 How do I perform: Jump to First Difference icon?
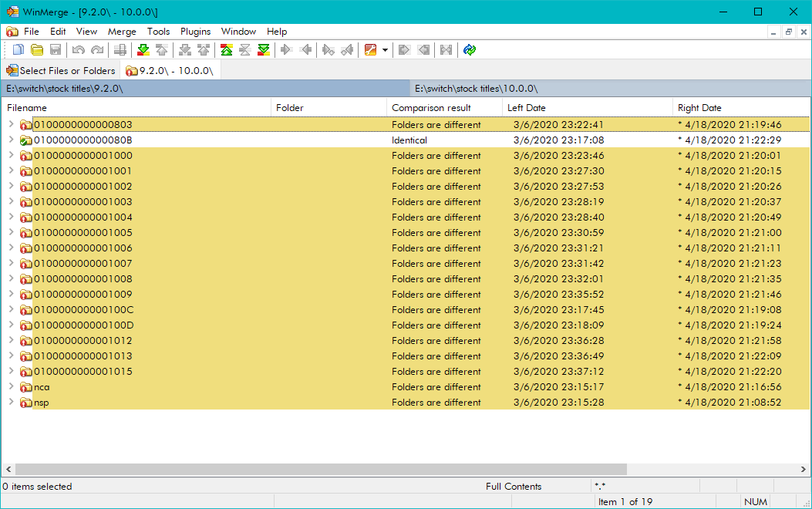coord(226,49)
